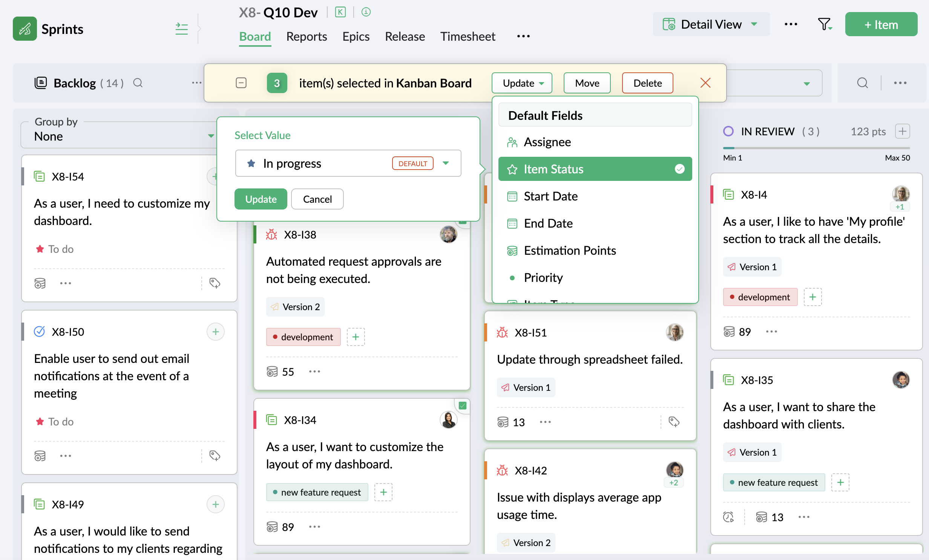The width and height of the screenshot is (929, 560).
Task: Click the green Update button
Action: [261, 199]
